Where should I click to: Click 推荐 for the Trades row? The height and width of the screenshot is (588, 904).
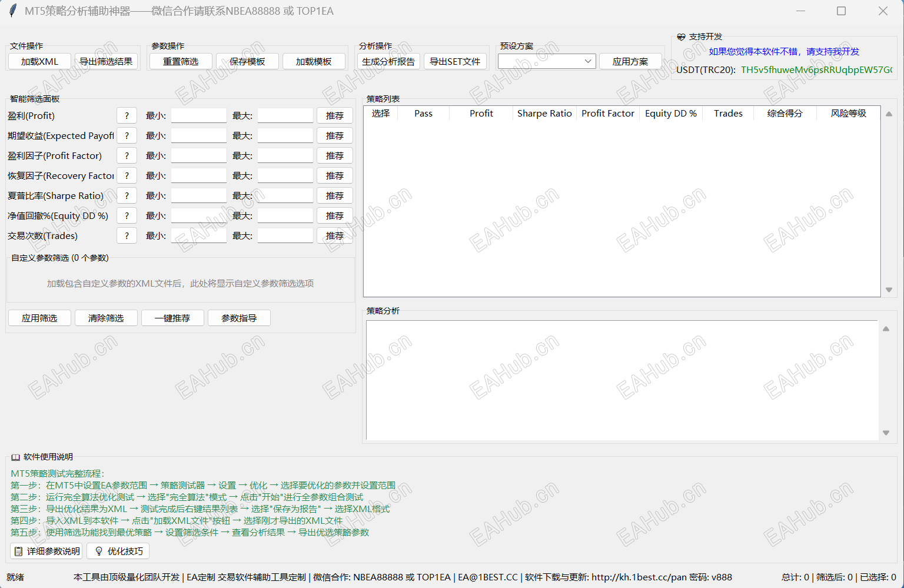pos(335,236)
